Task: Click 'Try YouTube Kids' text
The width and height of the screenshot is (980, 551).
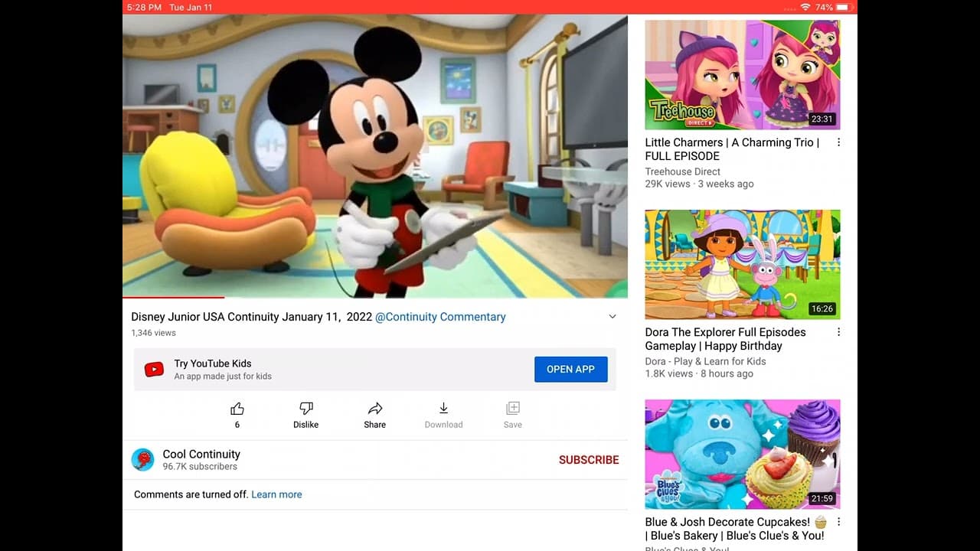Action: [213, 364]
